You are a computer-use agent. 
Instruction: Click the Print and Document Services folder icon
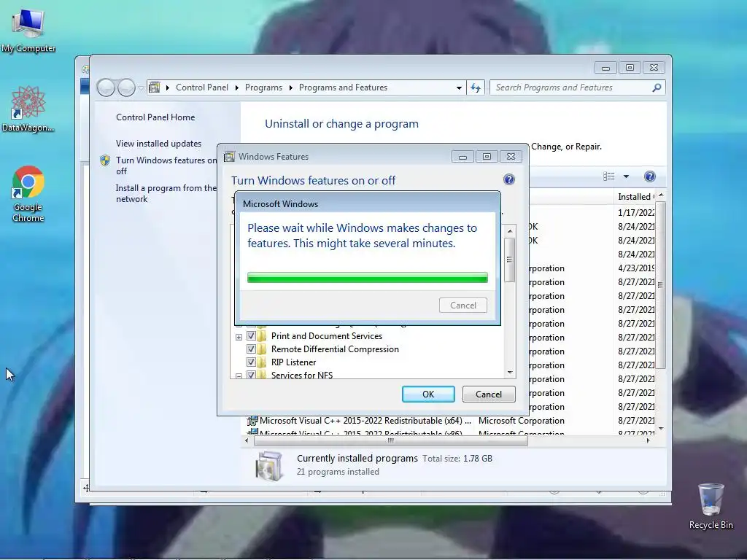(x=262, y=336)
